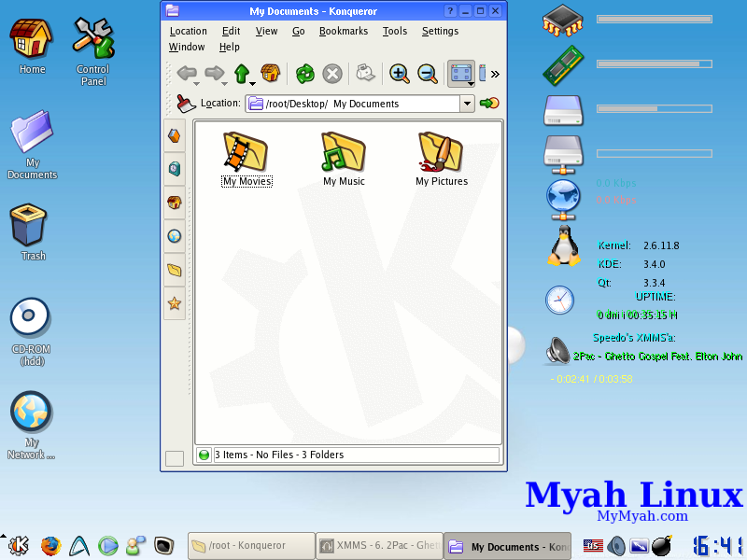Open sidebar History tab with clock

point(175,169)
